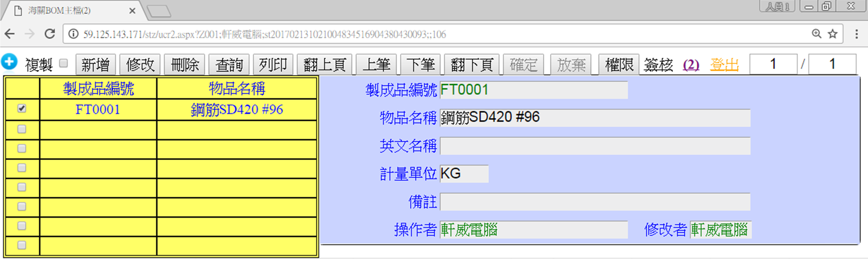
Task: Click the 翻上頁 button
Action: pyautogui.click(x=324, y=64)
